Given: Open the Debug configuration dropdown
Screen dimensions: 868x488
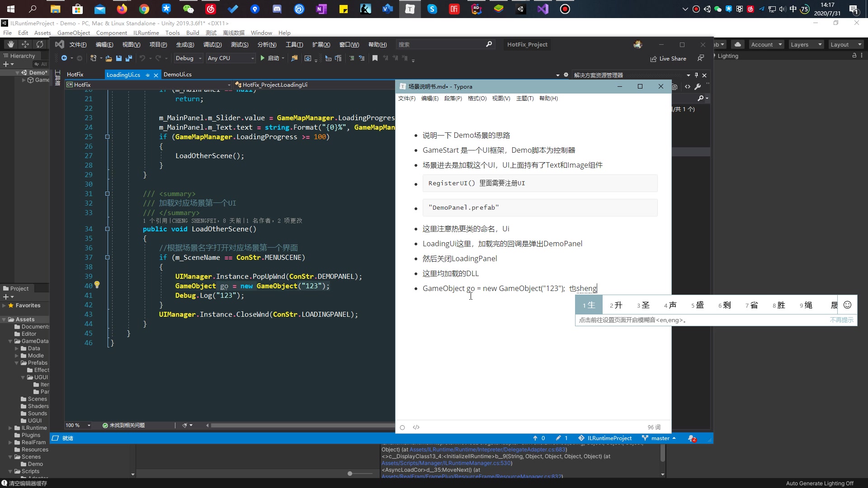Looking at the screenshot, I should pos(188,58).
